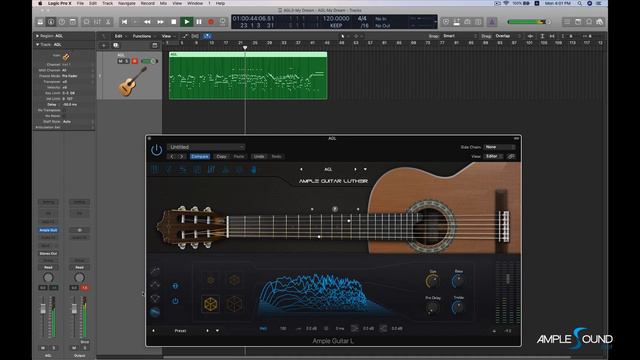Solo the AGL track with S button
Viewport: 640px width, 360px height.
coord(127,61)
